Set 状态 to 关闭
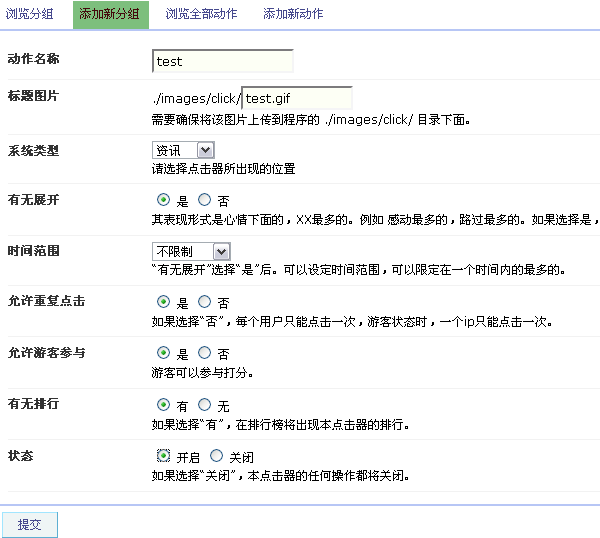 pos(216,456)
